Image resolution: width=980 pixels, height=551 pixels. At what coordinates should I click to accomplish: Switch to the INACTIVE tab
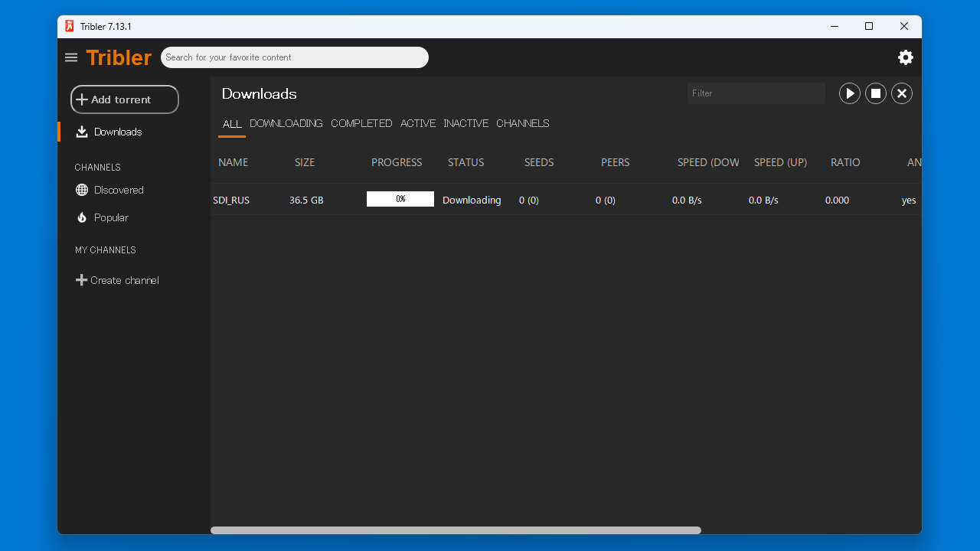pos(465,123)
